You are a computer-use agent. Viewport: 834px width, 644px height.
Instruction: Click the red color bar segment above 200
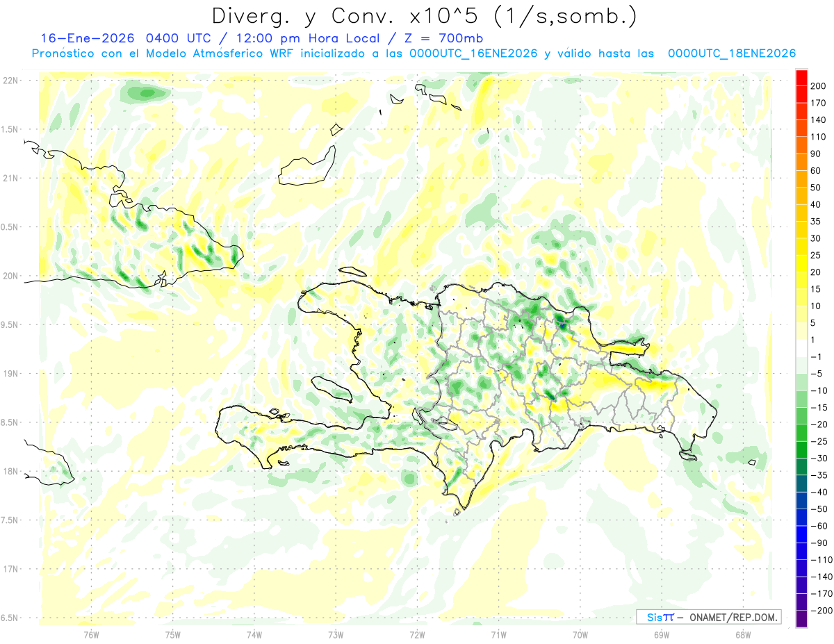click(801, 77)
